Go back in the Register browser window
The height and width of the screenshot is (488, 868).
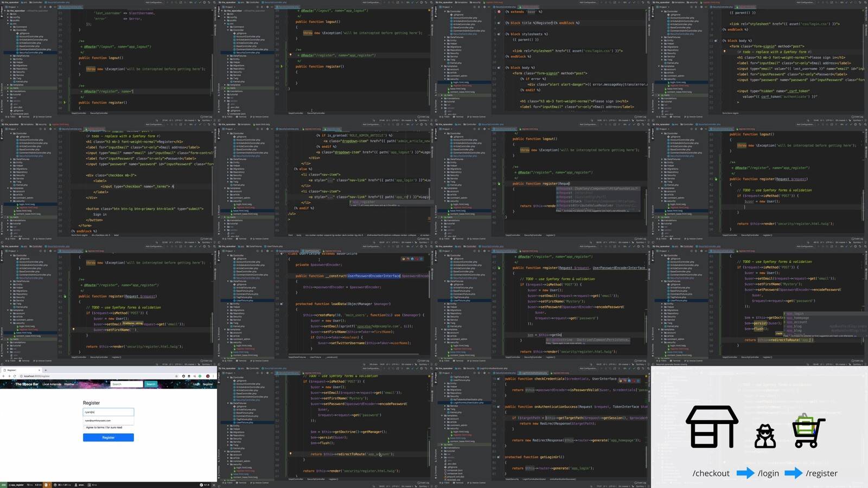point(3,376)
